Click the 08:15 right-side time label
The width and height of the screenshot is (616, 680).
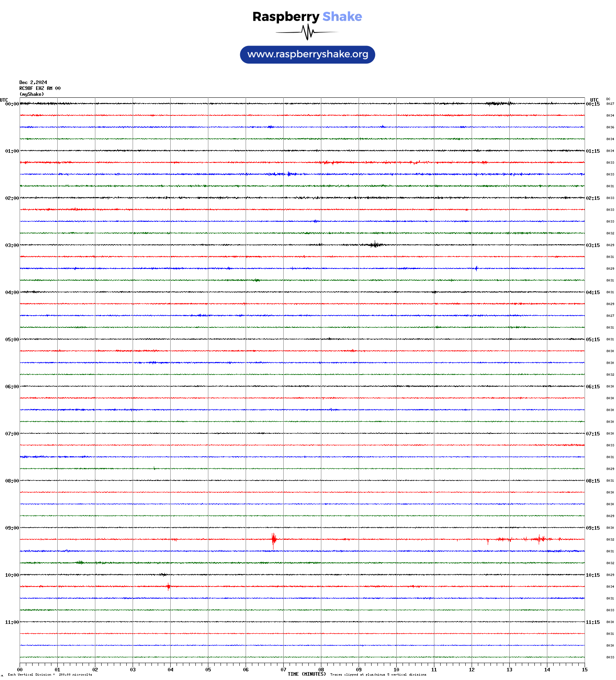pyautogui.click(x=593, y=481)
